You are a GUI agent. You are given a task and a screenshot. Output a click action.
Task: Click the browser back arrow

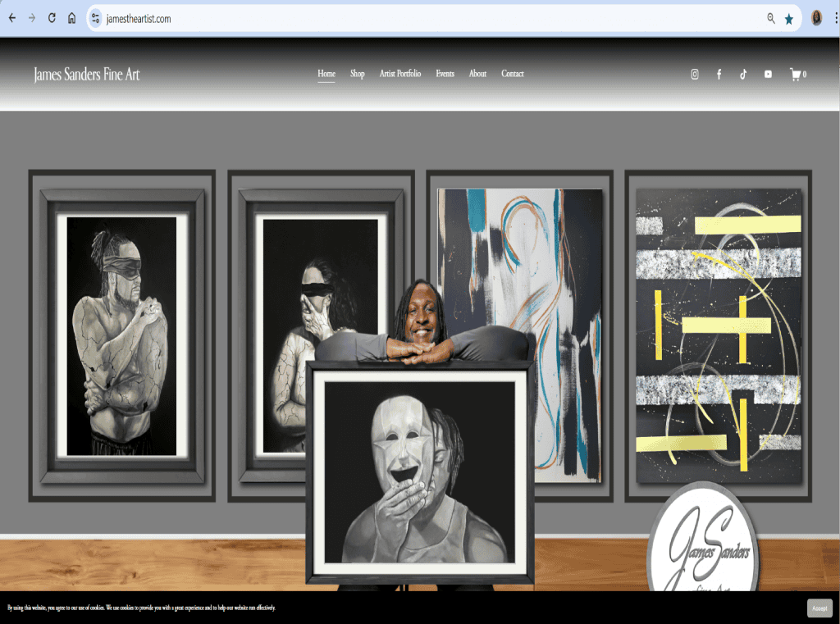pyautogui.click(x=11, y=18)
